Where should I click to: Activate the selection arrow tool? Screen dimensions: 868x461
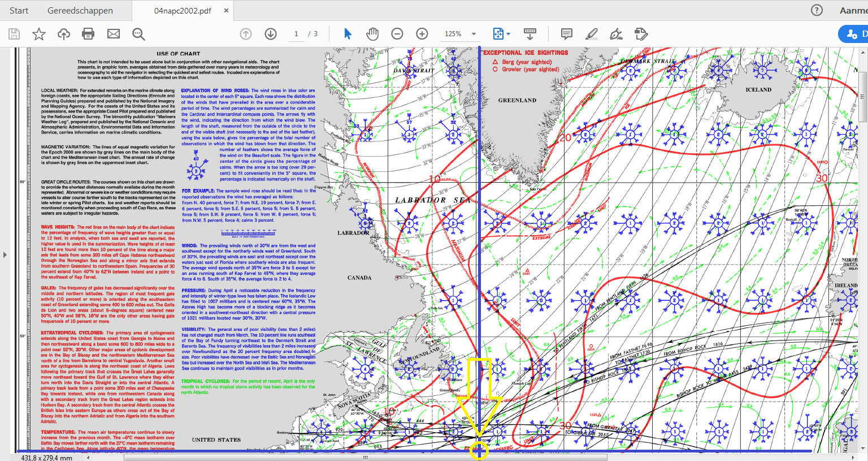point(348,34)
